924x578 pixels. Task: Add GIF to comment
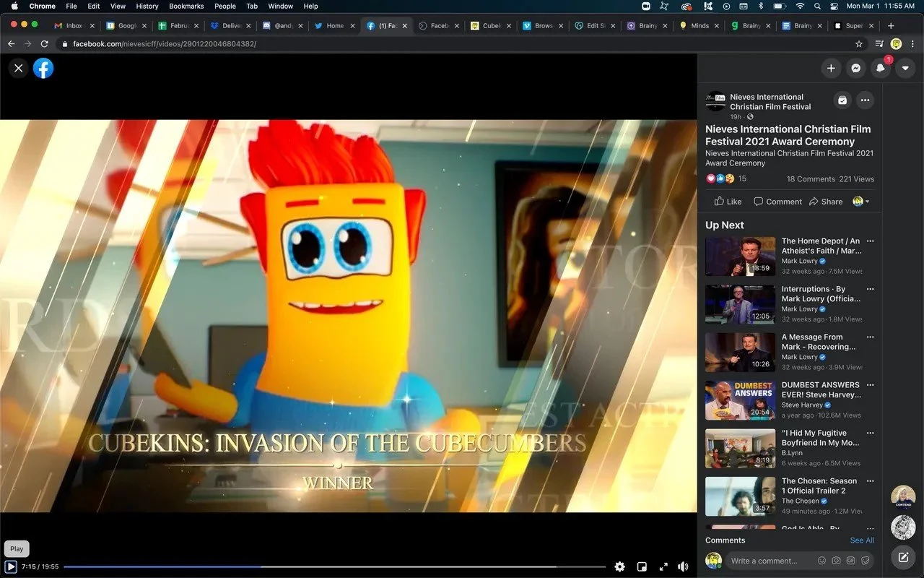[850, 561]
